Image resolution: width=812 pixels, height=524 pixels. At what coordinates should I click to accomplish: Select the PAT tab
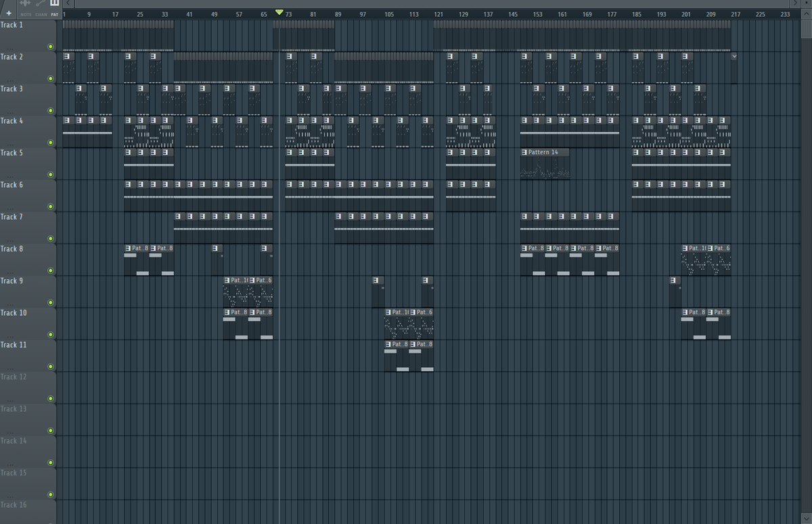click(55, 14)
